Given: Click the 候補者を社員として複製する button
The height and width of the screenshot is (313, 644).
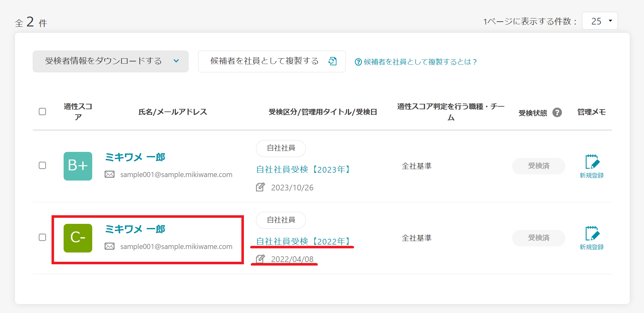Looking at the screenshot, I should pos(272,61).
